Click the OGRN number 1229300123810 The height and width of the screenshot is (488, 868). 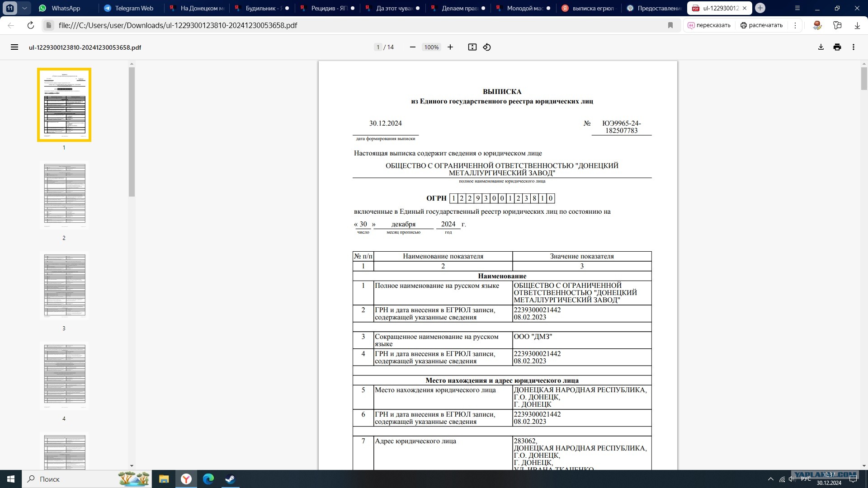tap(502, 198)
